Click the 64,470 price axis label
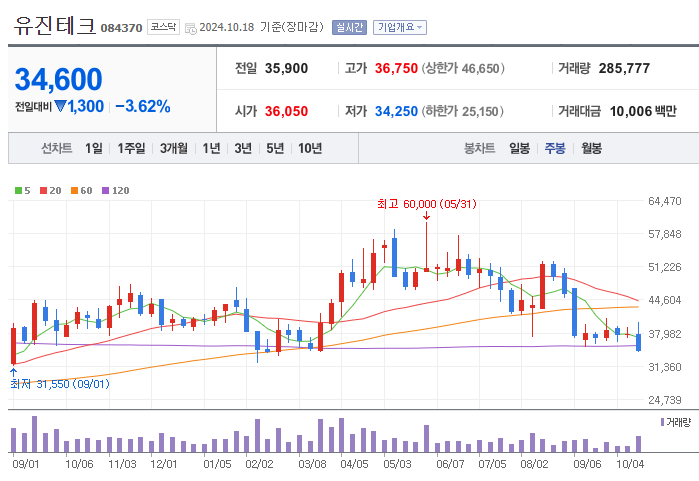Screen dimensions: 699x481 click(664, 201)
